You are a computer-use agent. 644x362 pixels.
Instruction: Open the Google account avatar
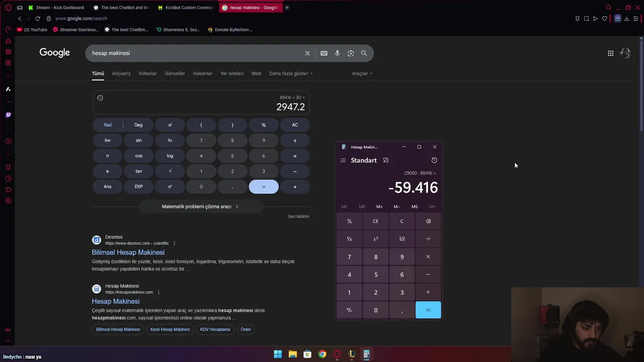coord(625,53)
